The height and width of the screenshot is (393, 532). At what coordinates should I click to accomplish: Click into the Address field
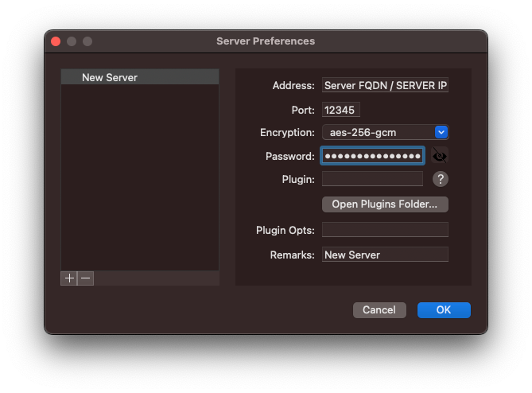pyautogui.click(x=385, y=85)
